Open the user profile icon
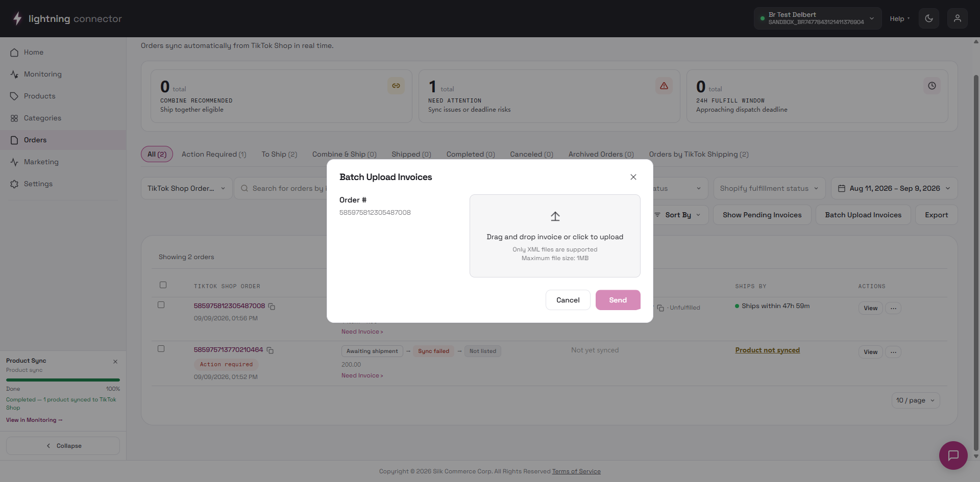 click(x=958, y=18)
